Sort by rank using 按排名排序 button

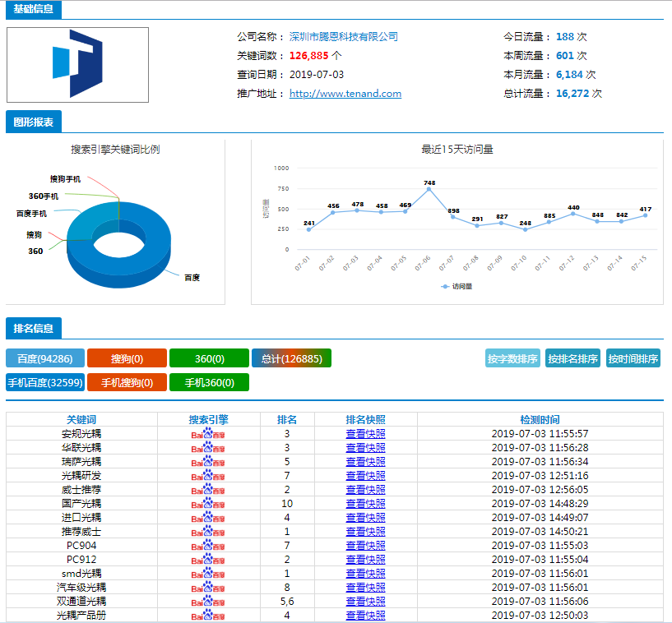[572, 358]
